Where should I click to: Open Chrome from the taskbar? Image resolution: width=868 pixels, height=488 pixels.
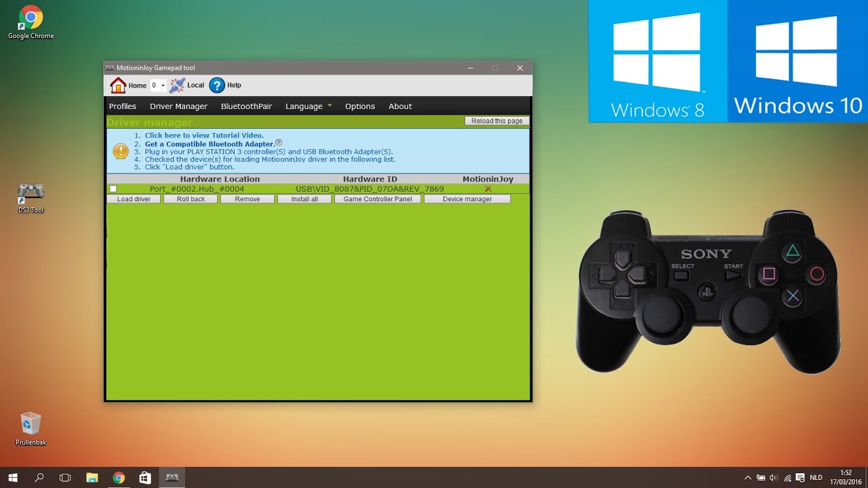119,477
